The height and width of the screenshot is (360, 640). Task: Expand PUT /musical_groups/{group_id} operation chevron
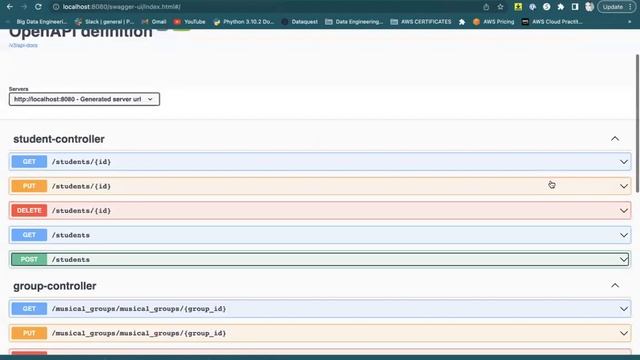point(624,333)
